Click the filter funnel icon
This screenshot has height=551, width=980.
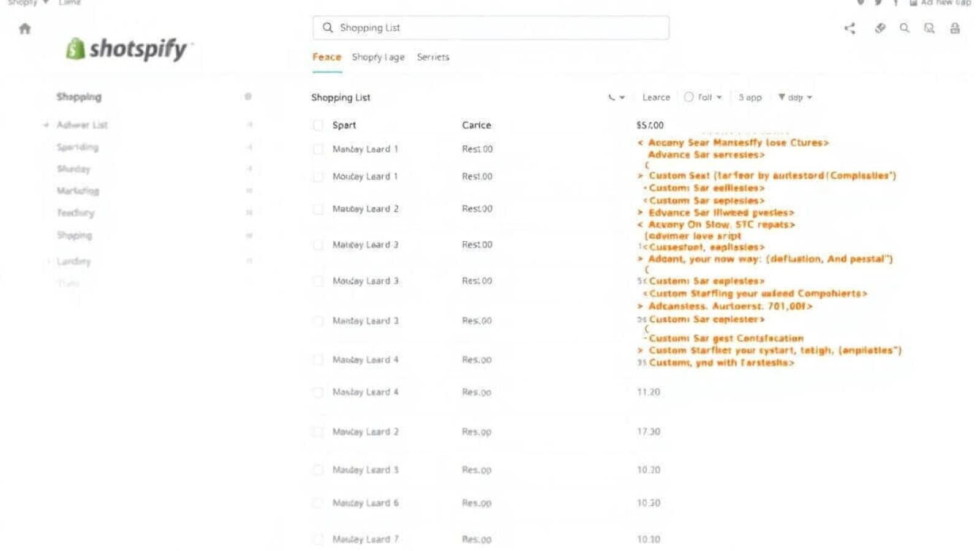click(782, 97)
